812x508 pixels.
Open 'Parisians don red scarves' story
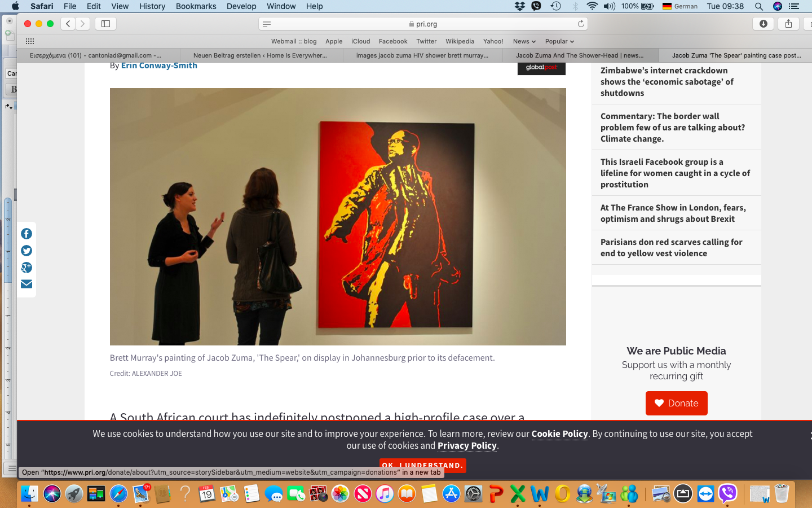coord(671,248)
